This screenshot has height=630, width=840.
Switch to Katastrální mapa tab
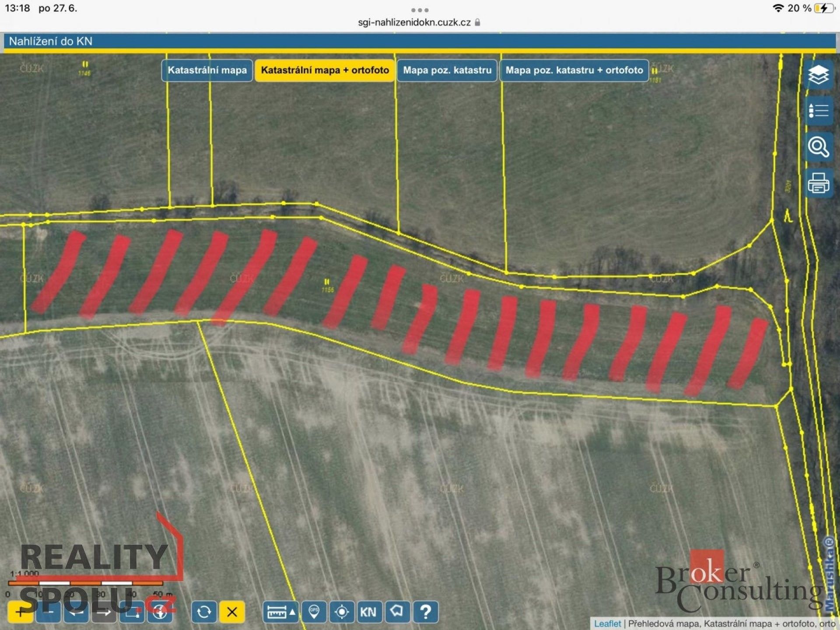(x=207, y=70)
